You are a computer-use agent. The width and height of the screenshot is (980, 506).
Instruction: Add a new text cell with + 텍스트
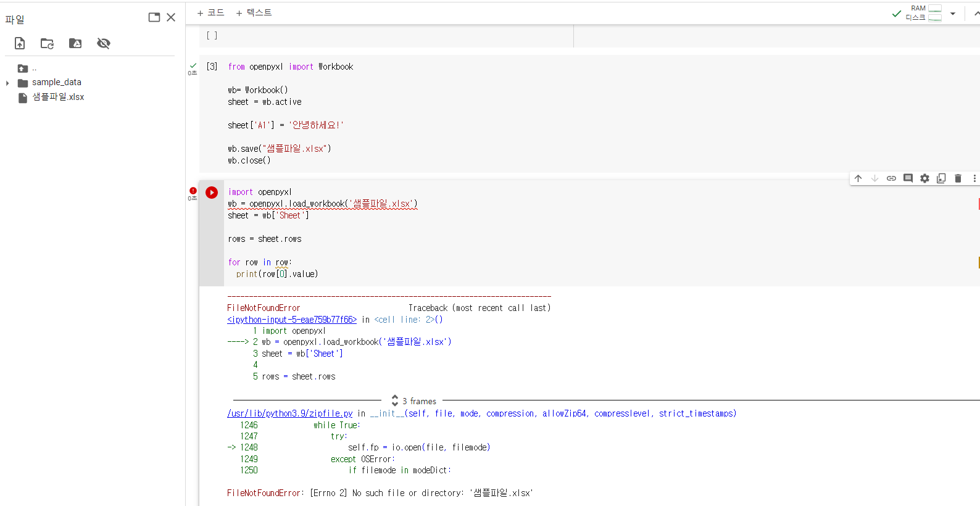pyautogui.click(x=254, y=12)
